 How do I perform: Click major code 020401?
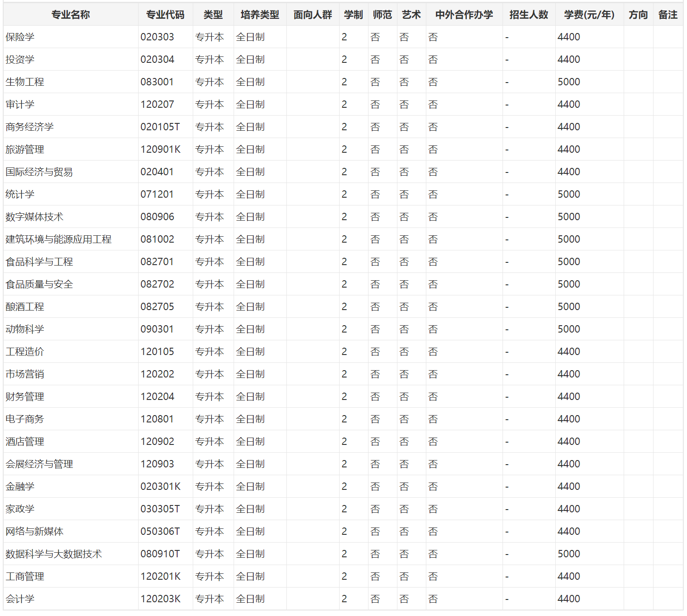click(157, 172)
